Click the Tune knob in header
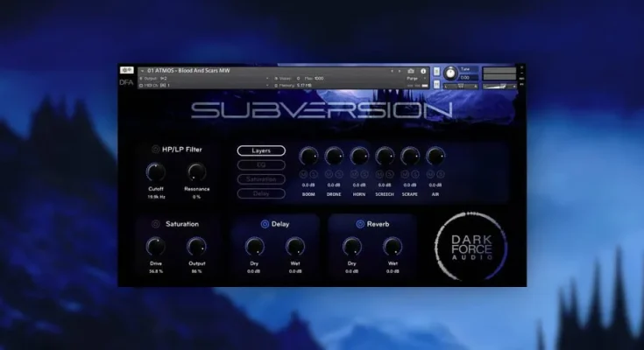Image resolution: width=644 pixels, height=350 pixels. pos(449,73)
